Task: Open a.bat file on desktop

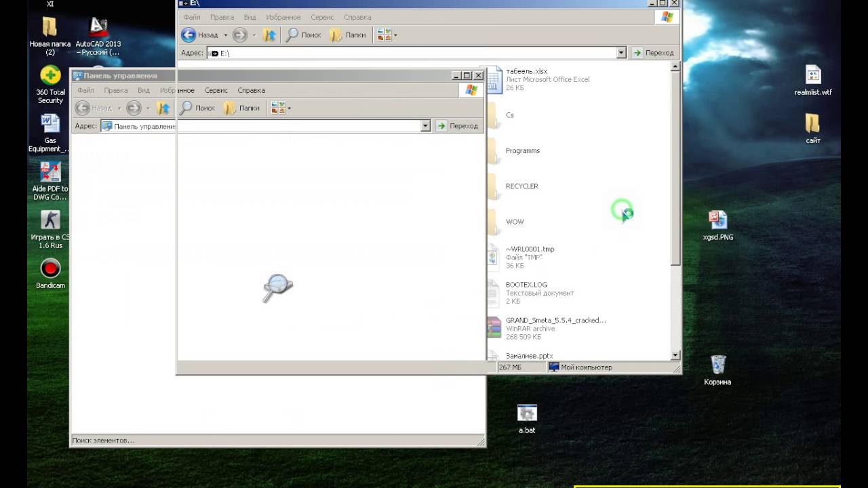Action: 527,418
